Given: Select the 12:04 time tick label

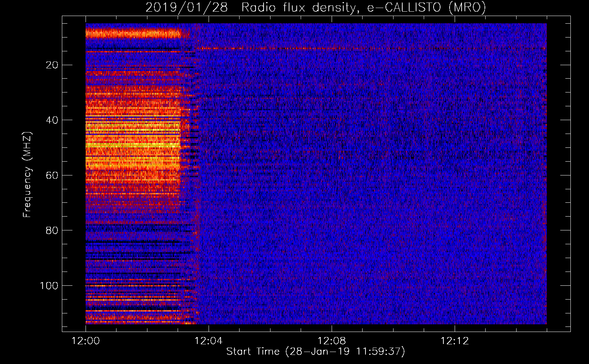Looking at the screenshot, I should pyautogui.click(x=209, y=341).
